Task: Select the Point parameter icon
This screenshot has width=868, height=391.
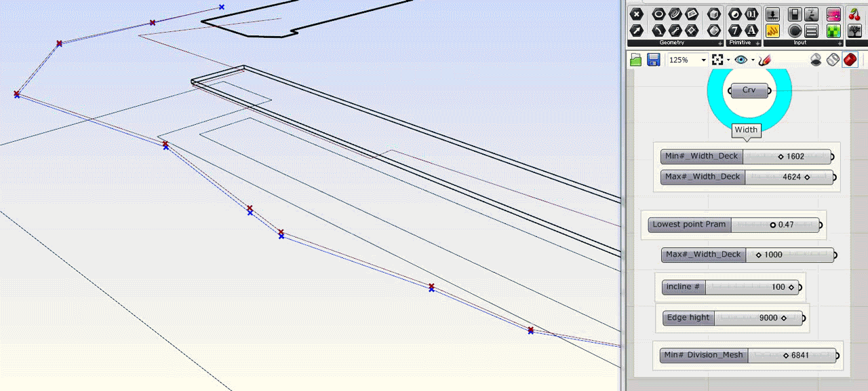Action: click(636, 14)
